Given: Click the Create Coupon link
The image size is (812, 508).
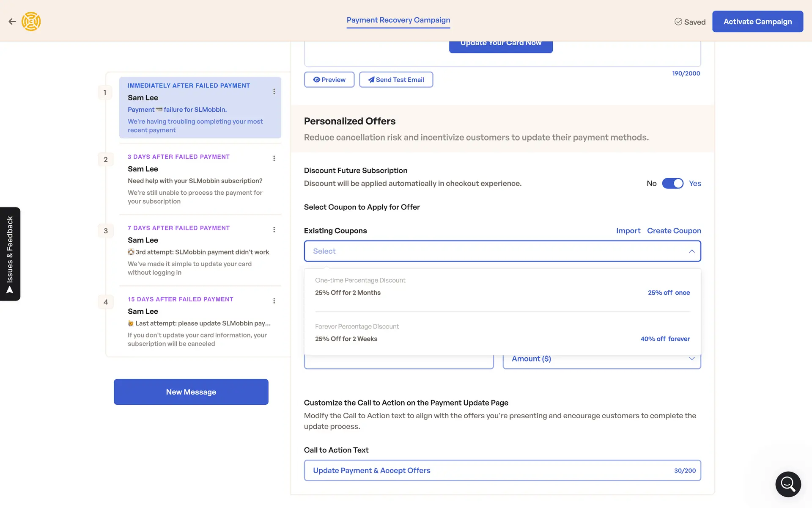Looking at the screenshot, I should pyautogui.click(x=674, y=231).
